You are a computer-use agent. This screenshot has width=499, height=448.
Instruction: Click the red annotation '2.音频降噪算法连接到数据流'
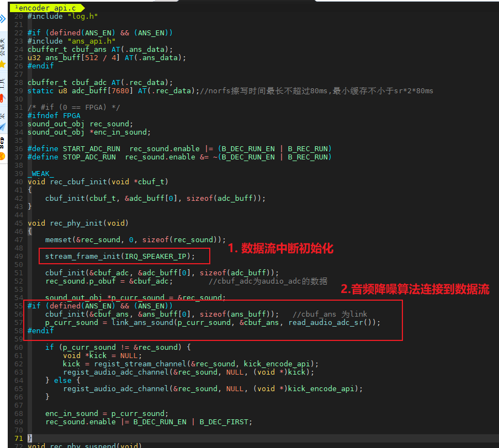tap(415, 289)
